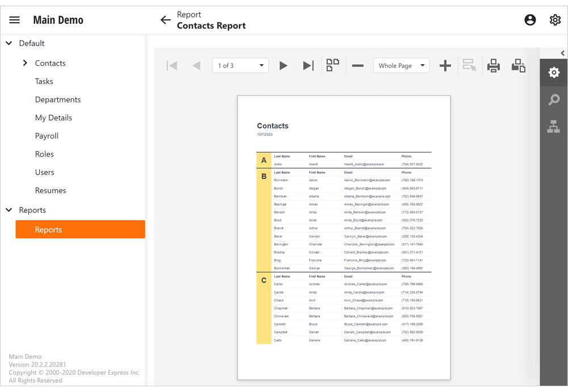Collapse the Default section

tap(9, 43)
